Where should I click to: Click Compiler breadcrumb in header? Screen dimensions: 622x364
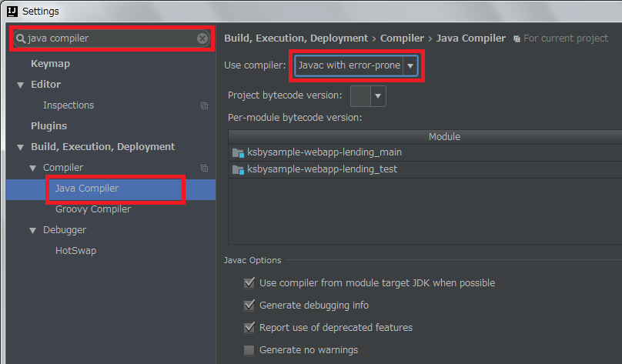click(x=403, y=38)
